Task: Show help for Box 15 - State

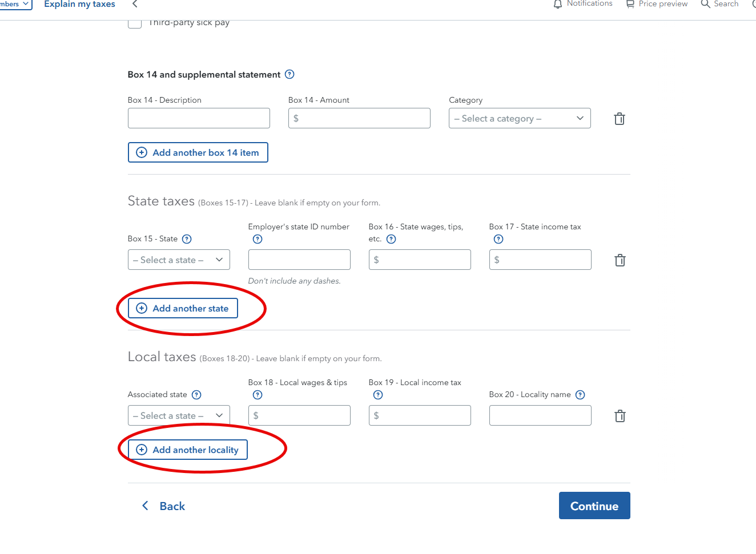Action: point(187,239)
